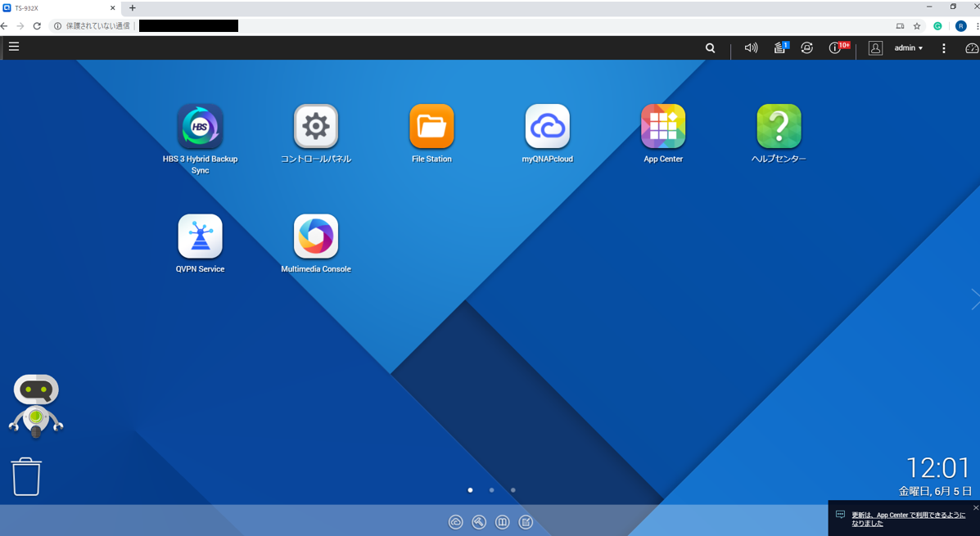This screenshot has height=536, width=980.
Task: Open the hamburger main menu
Action: point(14,47)
